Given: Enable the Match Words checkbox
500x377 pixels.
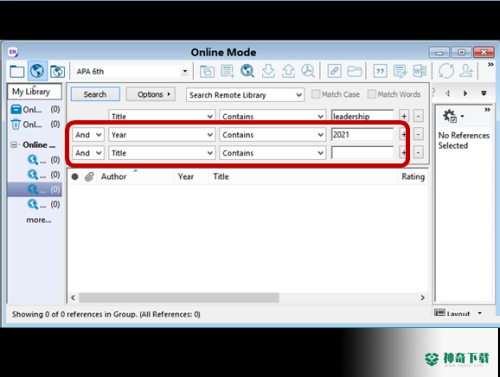Looking at the screenshot, I should click(371, 94).
